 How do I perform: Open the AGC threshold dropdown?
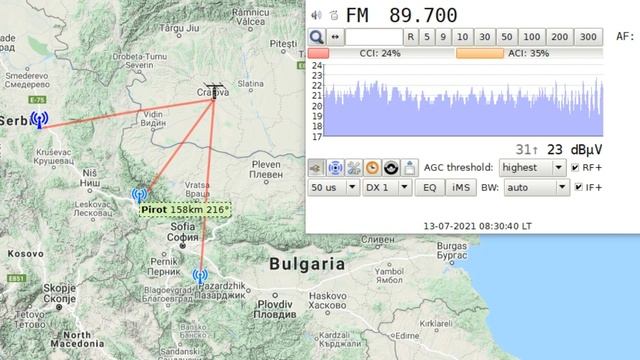pyautogui.click(x=532, y=168)
